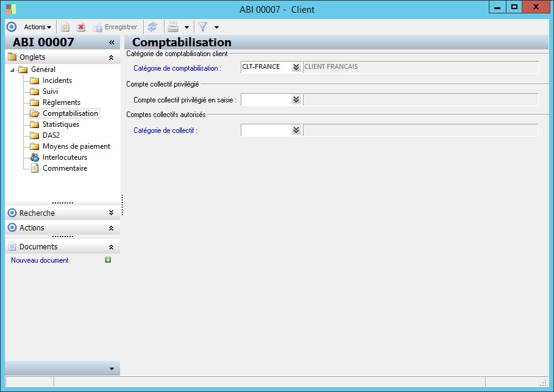Click the Catégorie de collectif blue label
The height and width of the screenshot is (392, 554).
click(165, 130)
